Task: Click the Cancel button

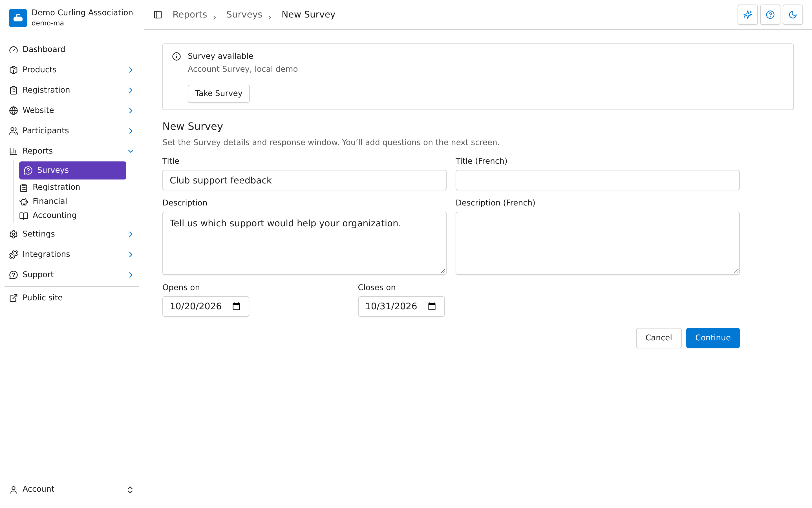Action: tap(658, 338)
